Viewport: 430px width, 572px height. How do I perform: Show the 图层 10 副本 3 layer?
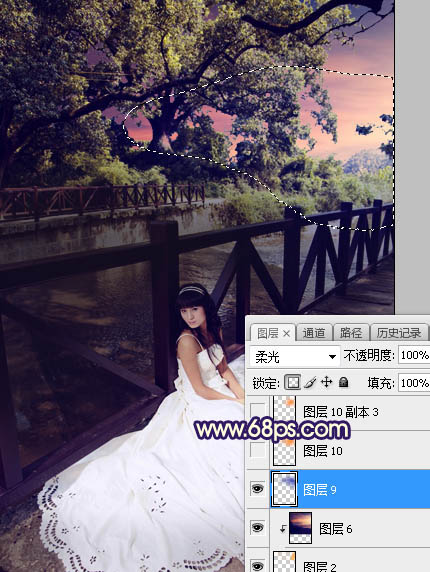click(258, 411)
